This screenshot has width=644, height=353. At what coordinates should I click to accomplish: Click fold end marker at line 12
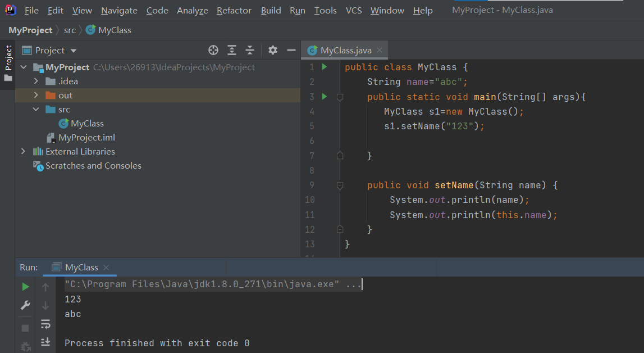click(x=340, y=229)
